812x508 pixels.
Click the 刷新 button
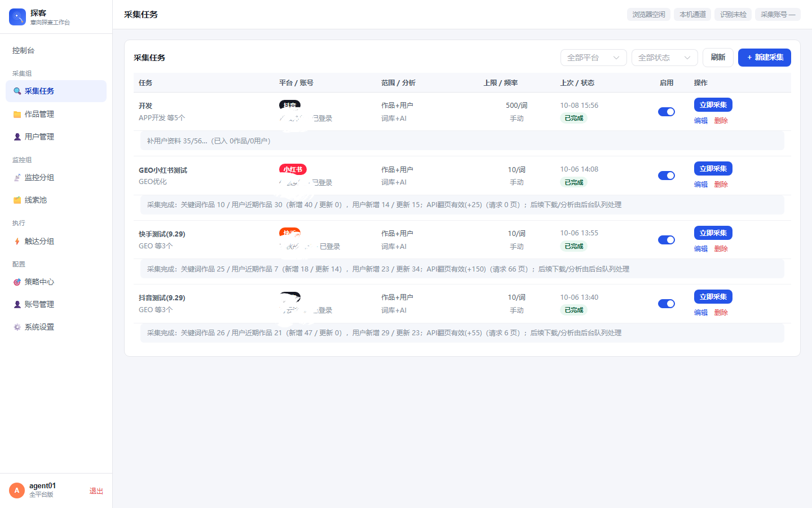pos(718,58)
